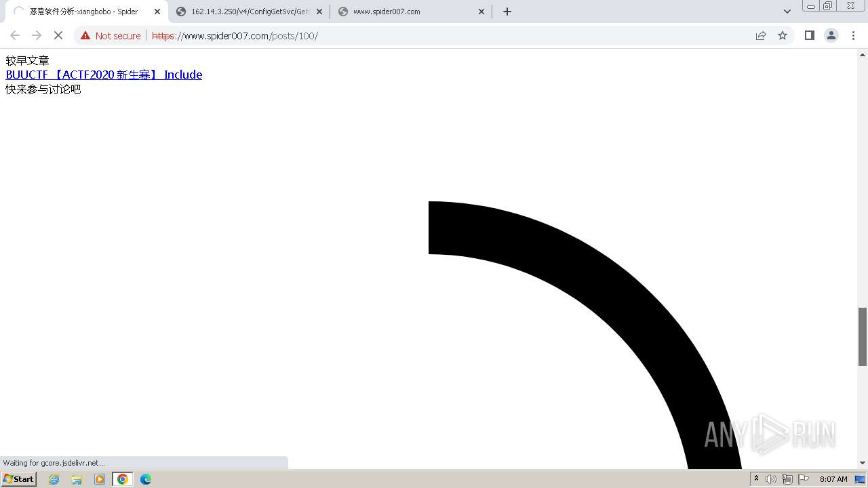Open the BUUCTF ACTF2020 Include link
868x488 pixels.
tap(104, 75)
